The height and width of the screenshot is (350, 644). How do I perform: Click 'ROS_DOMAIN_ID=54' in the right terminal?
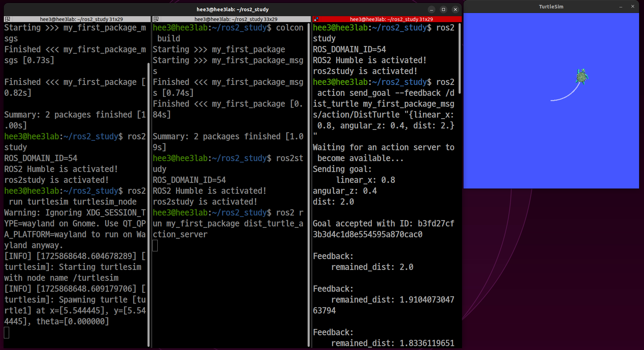click(x=349, y=49)
